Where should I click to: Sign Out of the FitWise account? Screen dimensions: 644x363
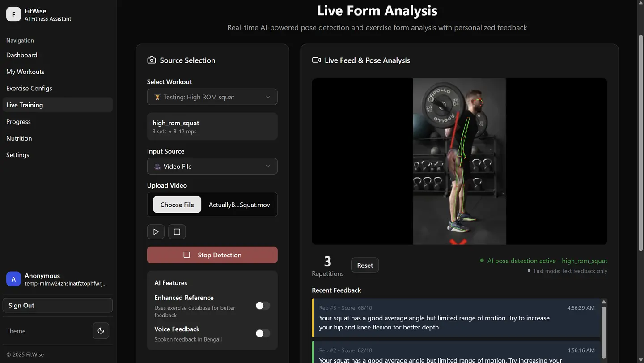(57, 305)
